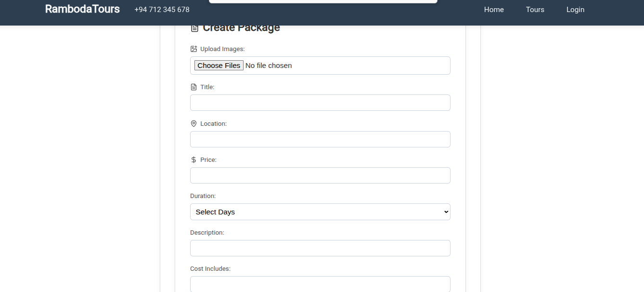Focus the Price text field

[320, 175]
